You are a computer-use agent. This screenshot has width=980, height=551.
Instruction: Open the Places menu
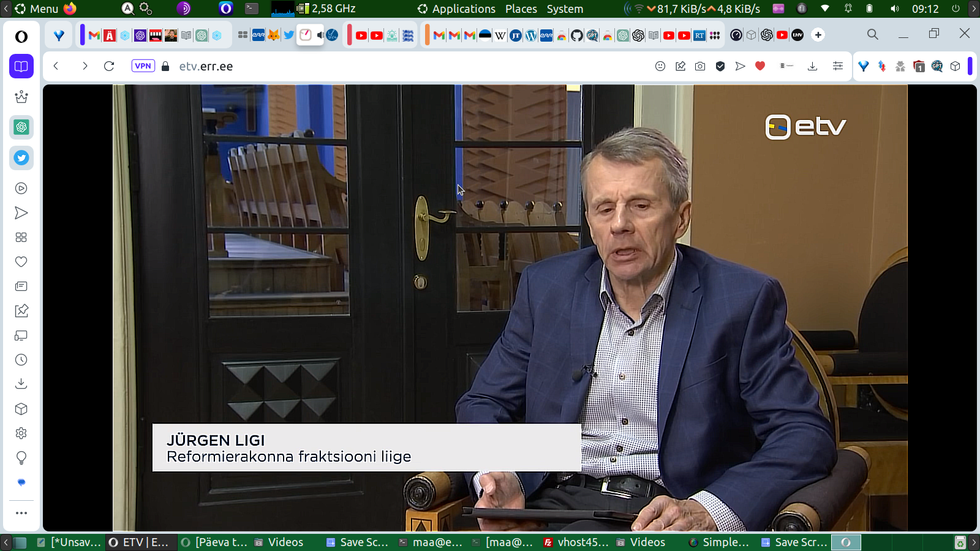pyautogui.click(x=521, y=9)
